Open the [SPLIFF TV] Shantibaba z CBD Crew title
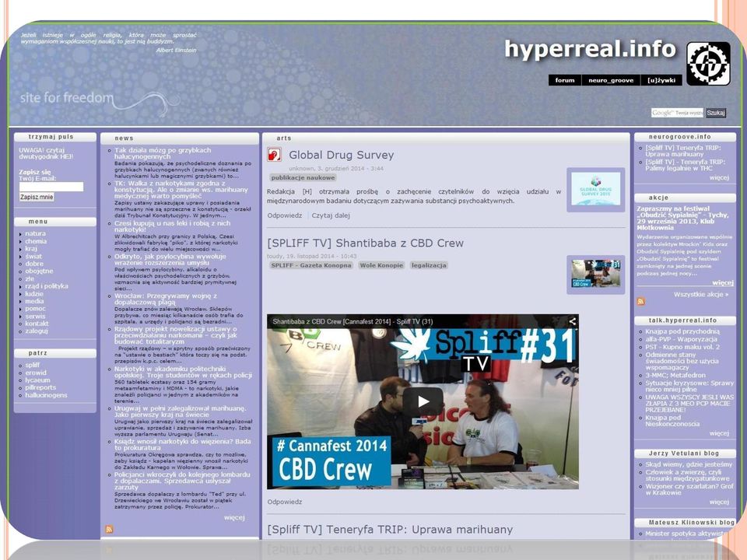Viewport: 747px width, 560px height. point(365,243)
